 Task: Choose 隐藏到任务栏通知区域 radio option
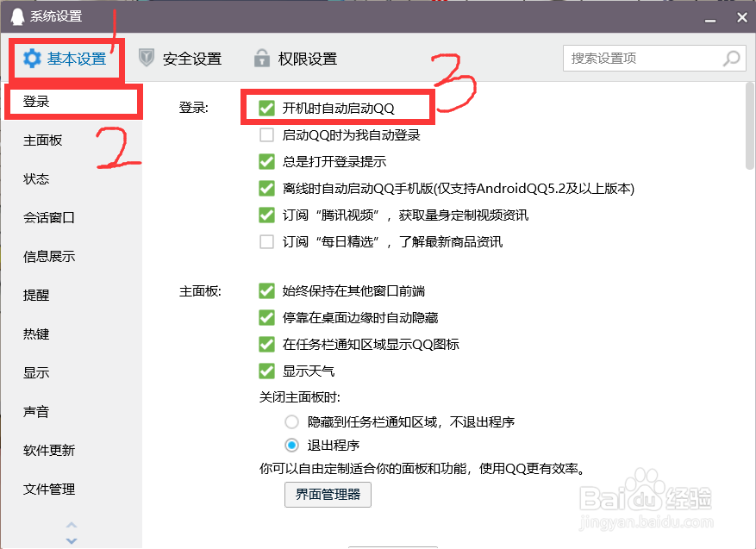coord(291,422)
